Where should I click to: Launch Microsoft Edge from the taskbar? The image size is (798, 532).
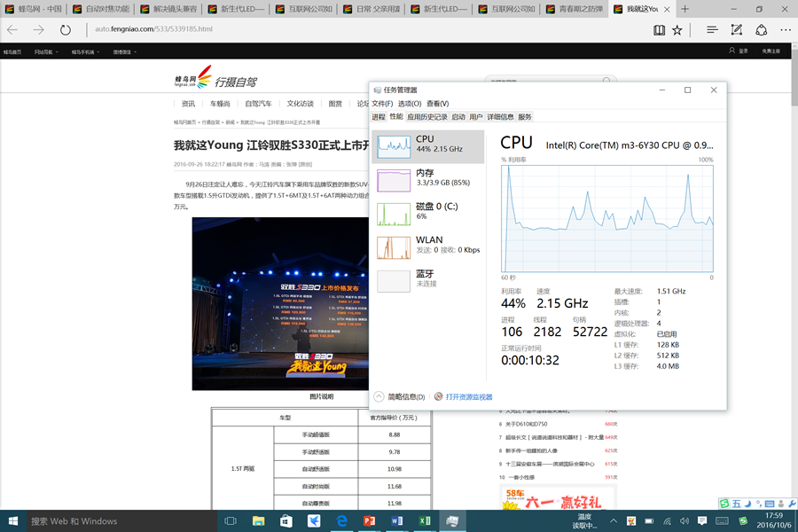point(341,521)
